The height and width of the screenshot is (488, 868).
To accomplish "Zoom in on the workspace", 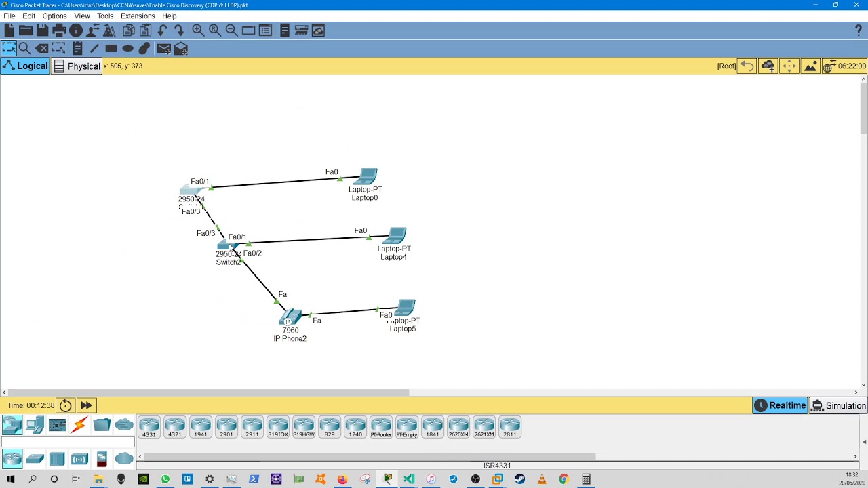I will 198,30.
